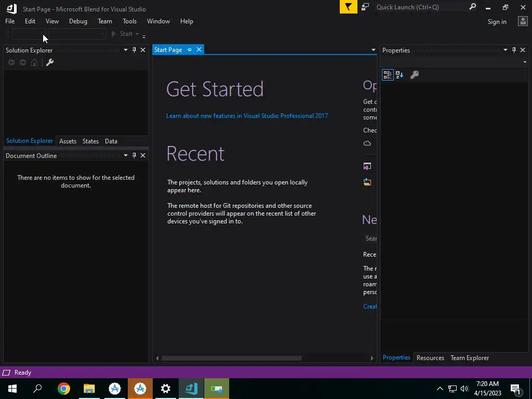This screenshot has width=532, height=399.
Task: Click the status bar Ready rectangle icon
Action: tap(6, 373)
